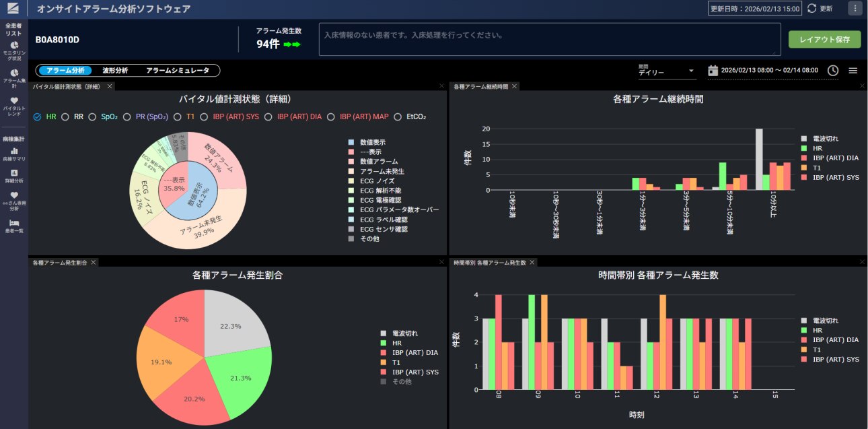
Task: Click the ECG ノイズ 16.2% donut segment
Action: click(143, 197)
